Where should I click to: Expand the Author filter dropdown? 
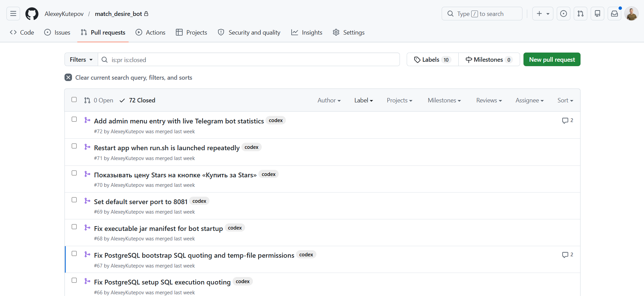click(329, 100)
